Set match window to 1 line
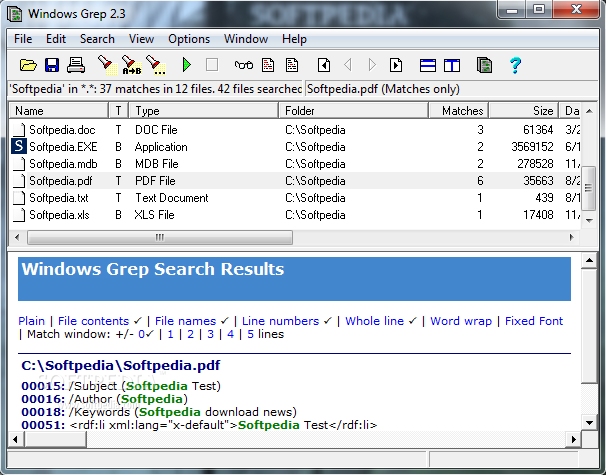 (170, 334)
